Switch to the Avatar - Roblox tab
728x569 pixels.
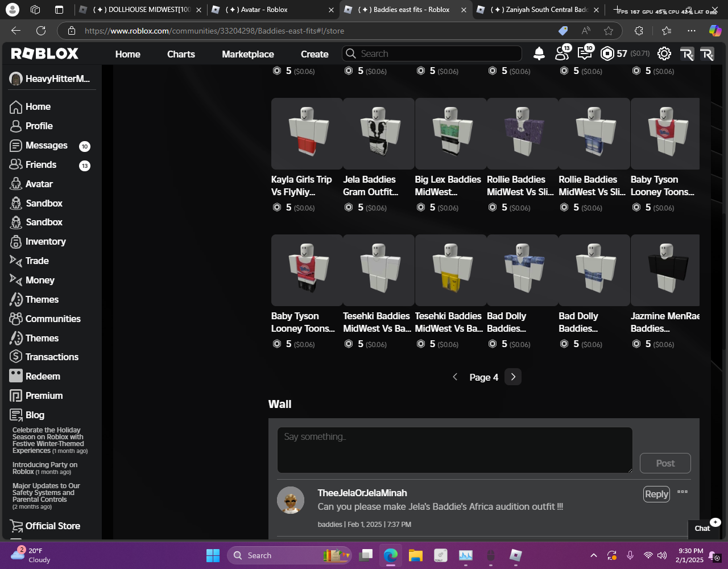click(272, 10)
